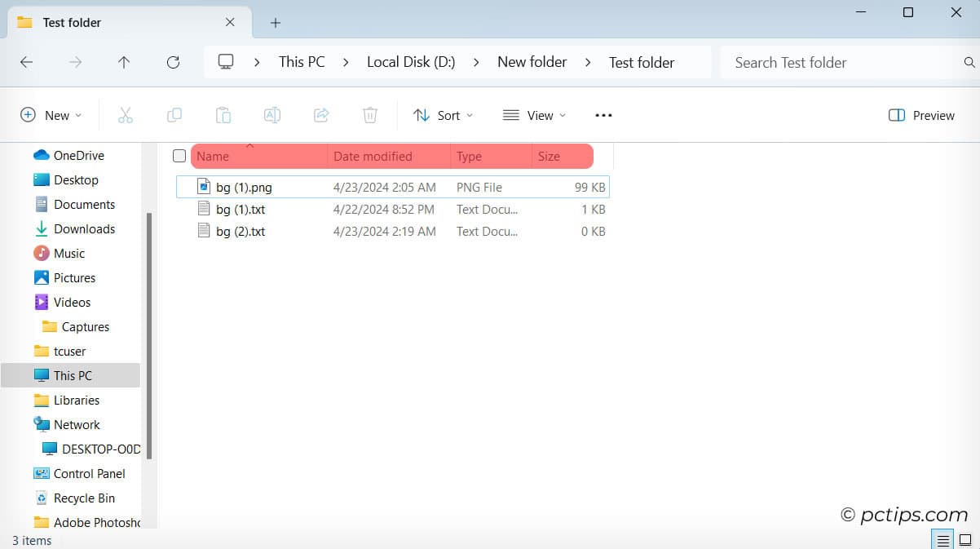Open the Sort dropdown menu
Viewport: 980px width, 549px height.
pos(443,115)
